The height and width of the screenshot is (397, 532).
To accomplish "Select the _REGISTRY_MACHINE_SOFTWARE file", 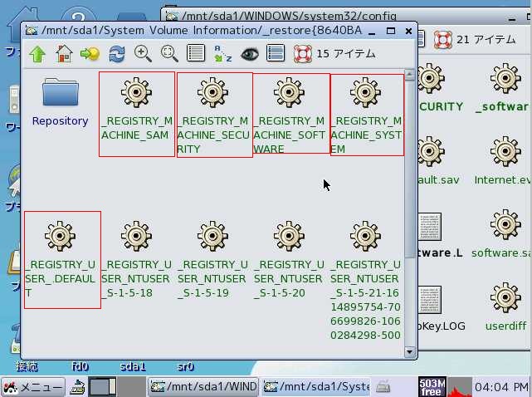I will pos(290,114).
